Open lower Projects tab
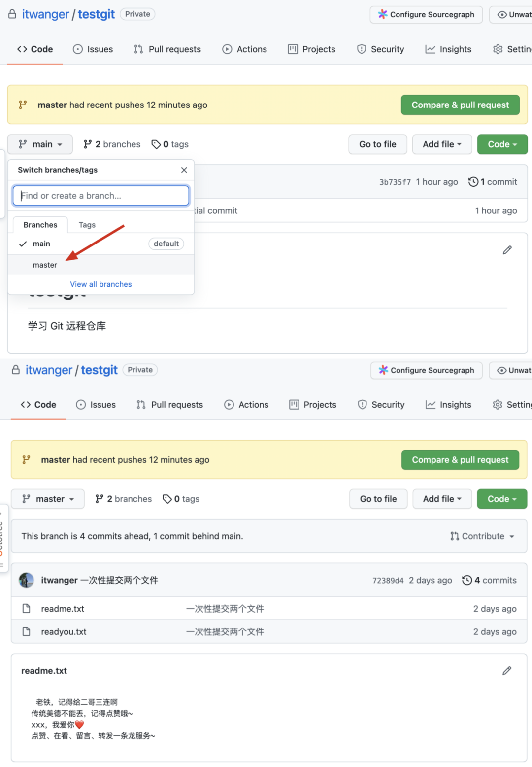Image resolution: width=532 pixels, height=767 pixels. click(313, 405)
